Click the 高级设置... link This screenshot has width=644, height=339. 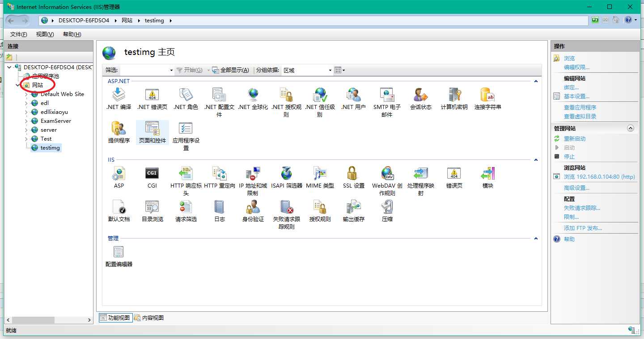[x=576, y=188]
